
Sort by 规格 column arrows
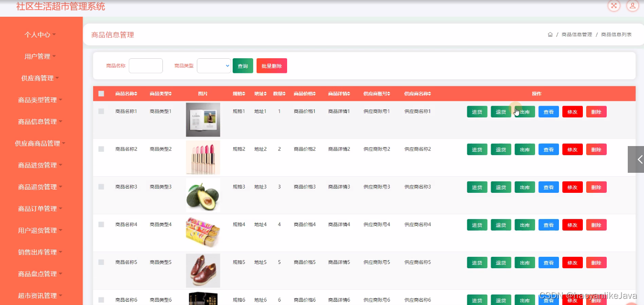[244, 94]
